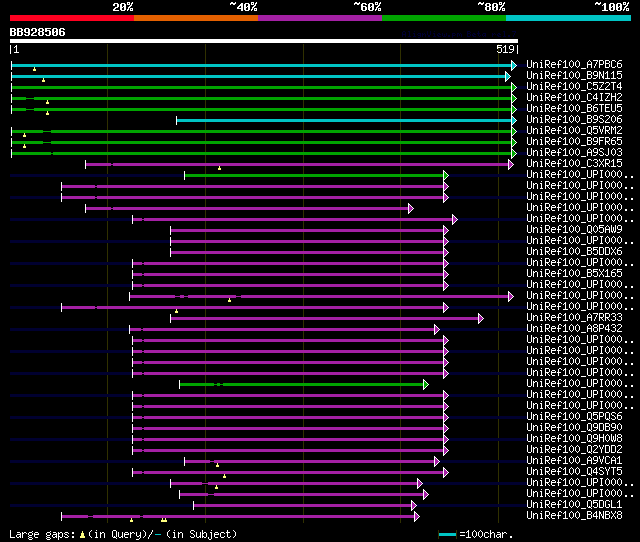Open the UniRef100_Q2YDD2 hit label

pyautogui.click(x=574, y=450)
